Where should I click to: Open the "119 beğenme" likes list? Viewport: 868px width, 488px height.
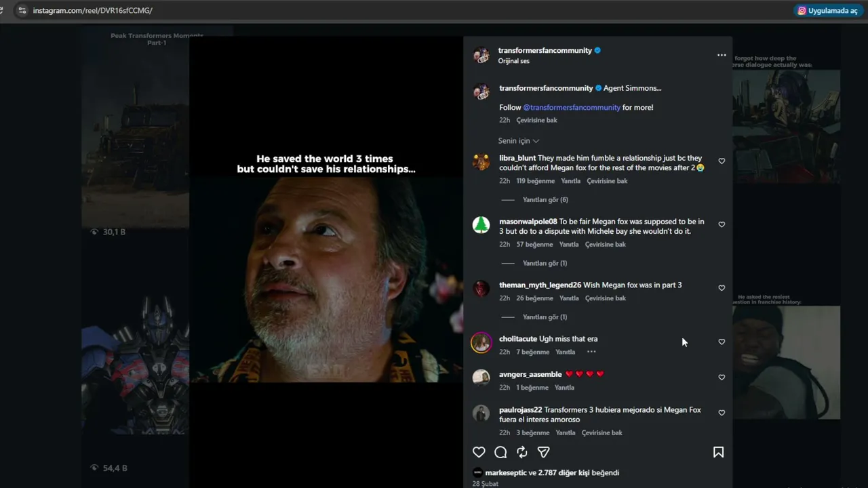click(536, 181)
